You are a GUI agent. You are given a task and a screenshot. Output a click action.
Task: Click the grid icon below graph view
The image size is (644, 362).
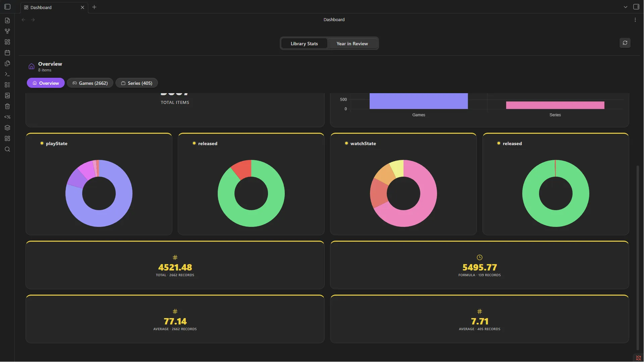(x=7, y=42)
